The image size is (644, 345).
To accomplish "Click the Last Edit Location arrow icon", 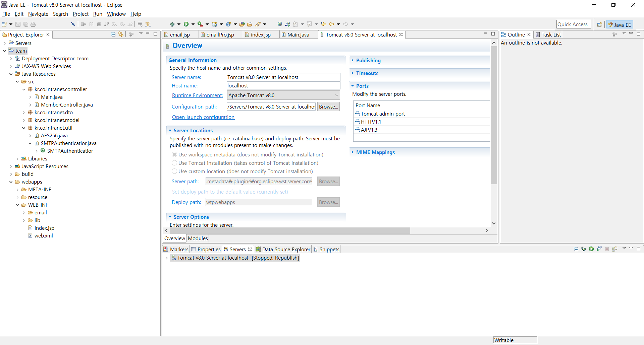I will click(323, 24).
